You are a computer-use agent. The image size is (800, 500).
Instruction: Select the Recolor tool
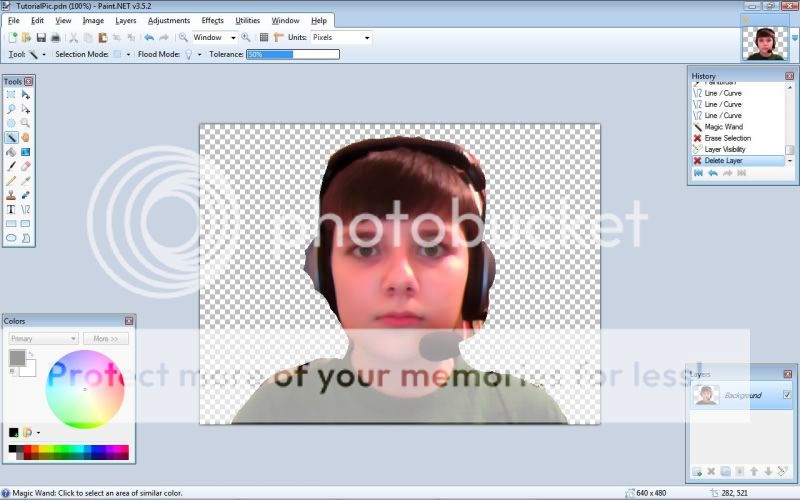pos(25,195)
